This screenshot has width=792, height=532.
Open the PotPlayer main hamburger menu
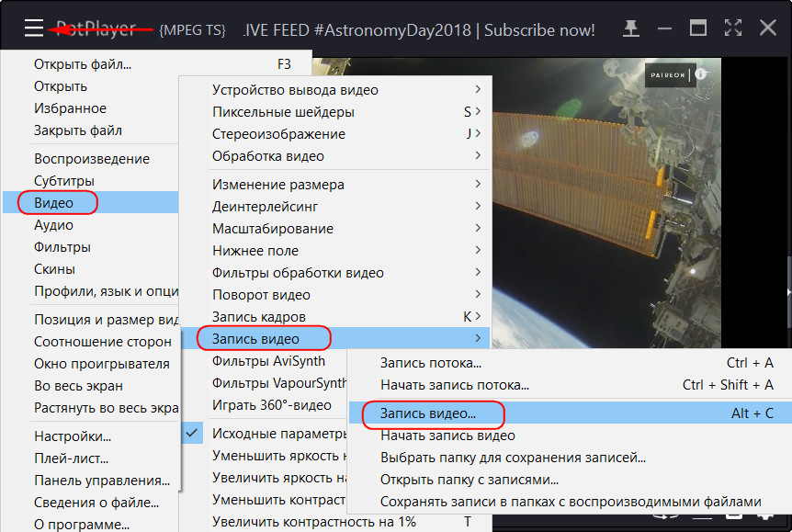pos(34,29)
